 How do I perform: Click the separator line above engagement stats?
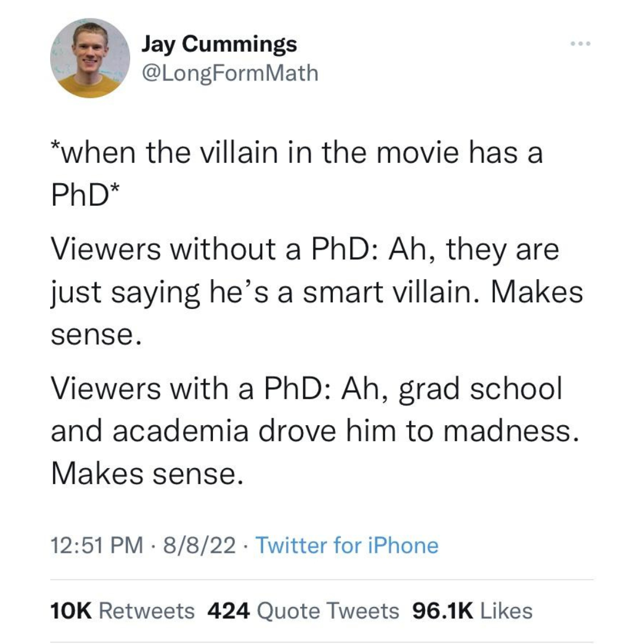[322, 577]
